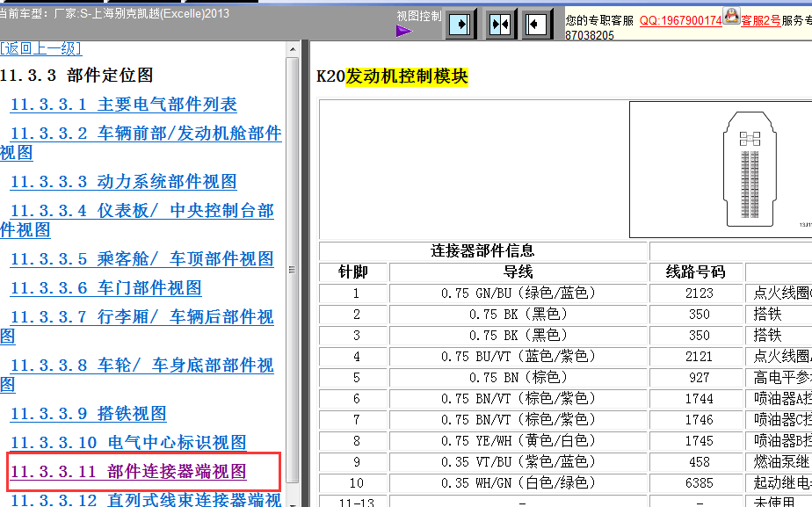
Task: Select wire cell 0.75 GN/BU (绿色/蓝色)
Action: [518, 293]
